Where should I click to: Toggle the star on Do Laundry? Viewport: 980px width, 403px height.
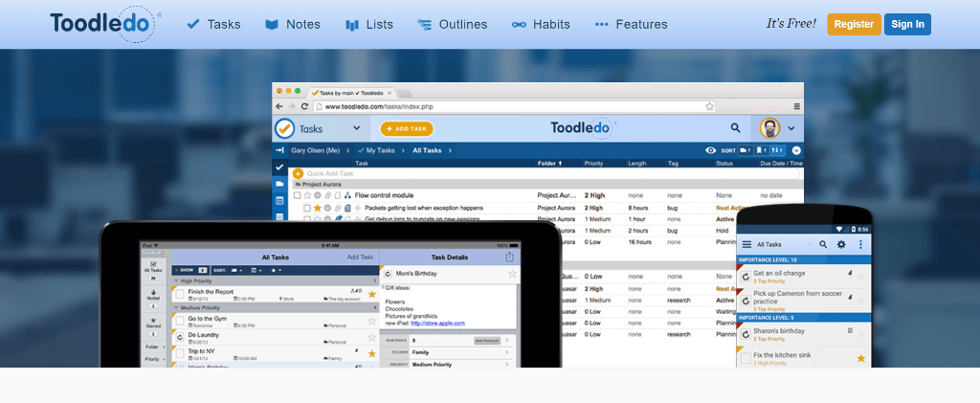point(372,337)
